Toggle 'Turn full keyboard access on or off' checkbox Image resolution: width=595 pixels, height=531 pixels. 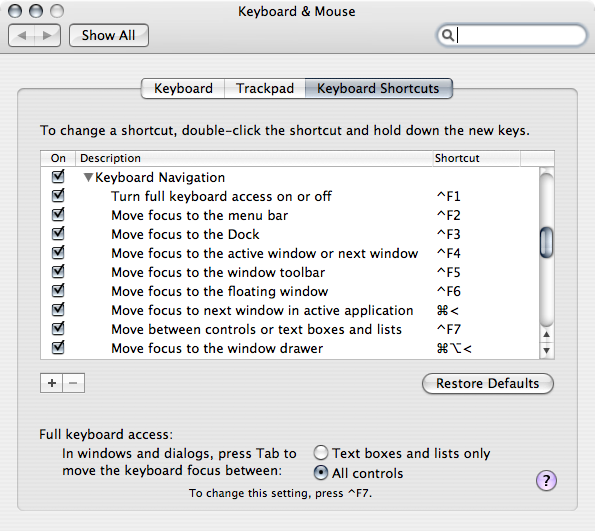click(x=58, y=195)
